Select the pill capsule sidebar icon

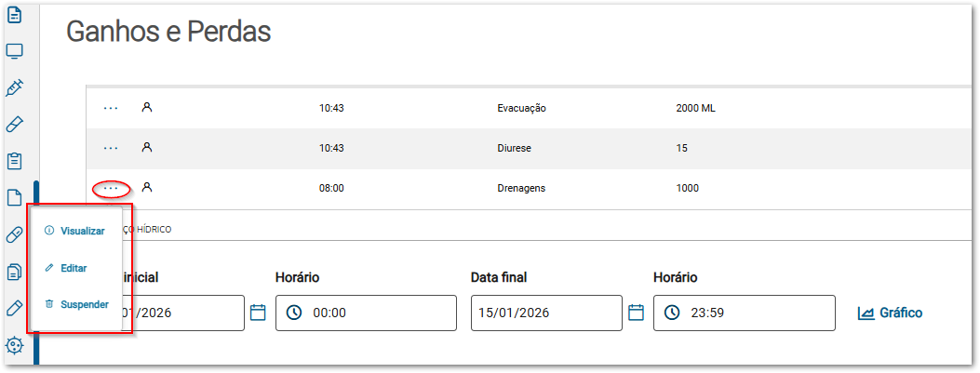pyautogui.click(x=15, y=233)
